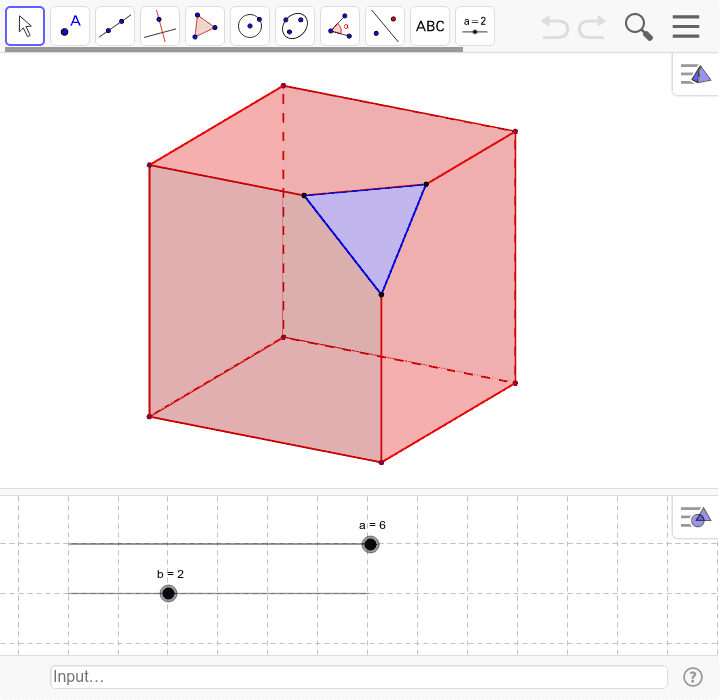
Task: Select the Polygon tool
Action: click(x=205, y=26)
